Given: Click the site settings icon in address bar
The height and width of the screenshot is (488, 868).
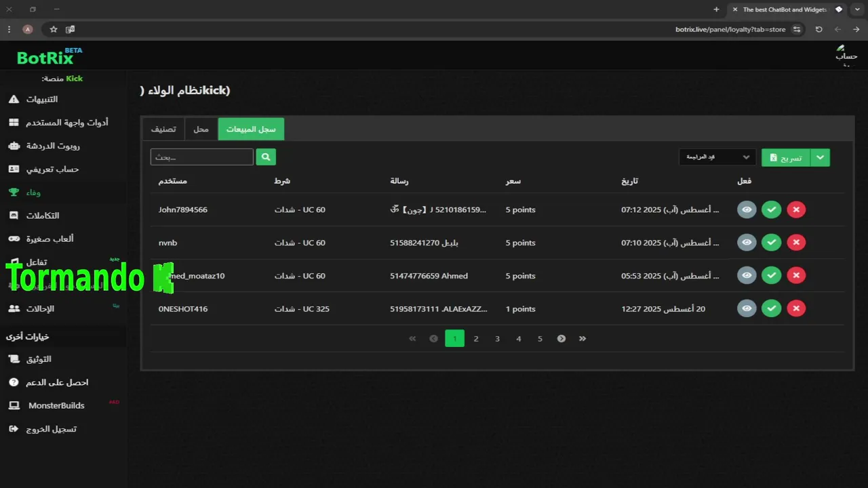Looking at the screenshot, I should pyautogui.click(x=797, y=29).
